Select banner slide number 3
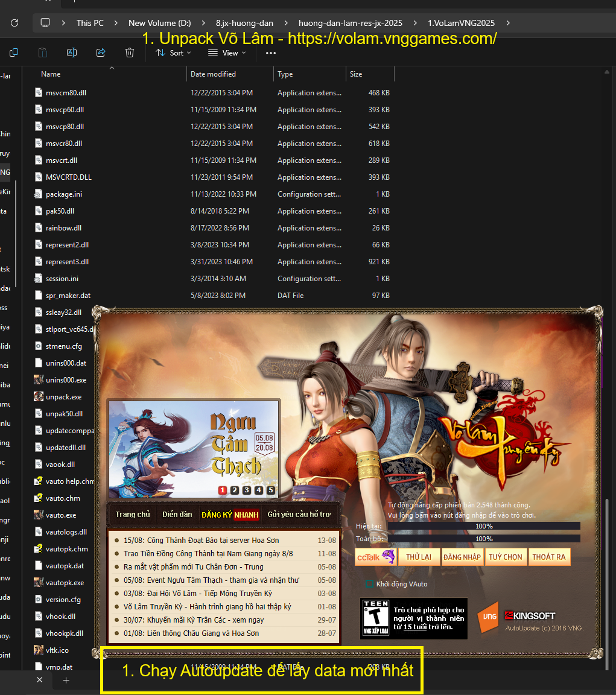 pyautogui.click(x=247, y=490)
